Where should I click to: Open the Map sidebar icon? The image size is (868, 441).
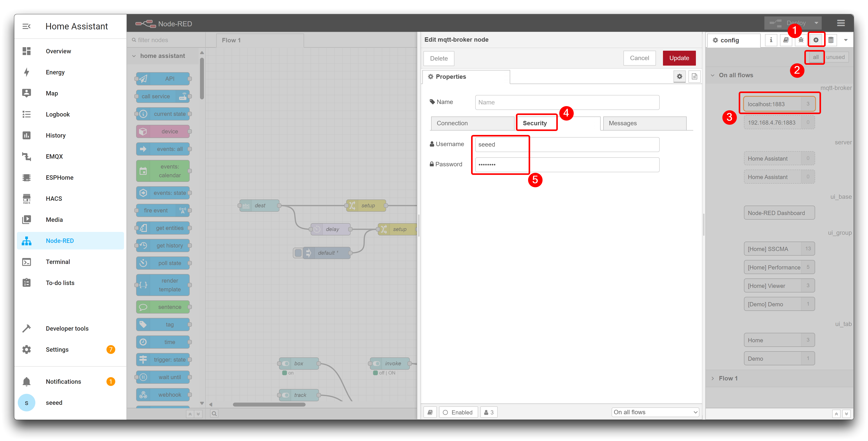[27, 93]
